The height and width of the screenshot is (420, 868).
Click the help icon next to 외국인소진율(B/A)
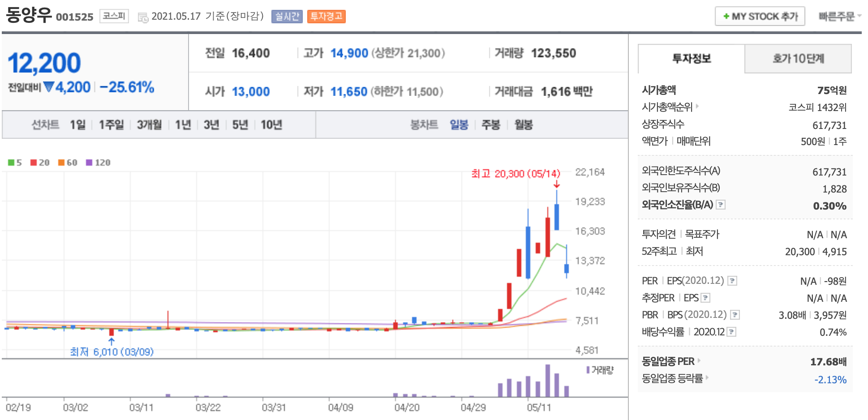(721, 205)
